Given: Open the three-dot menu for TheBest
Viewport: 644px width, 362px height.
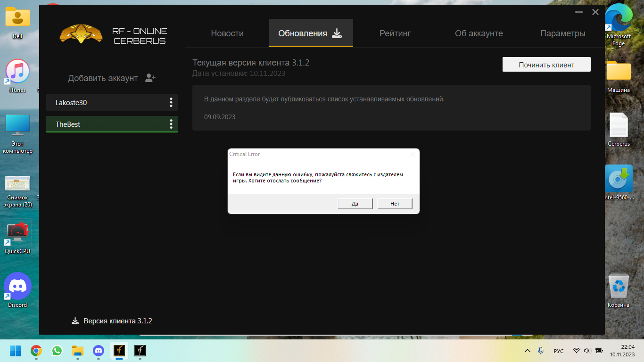Looking at the screenshot, I should (x=171, y=124).
